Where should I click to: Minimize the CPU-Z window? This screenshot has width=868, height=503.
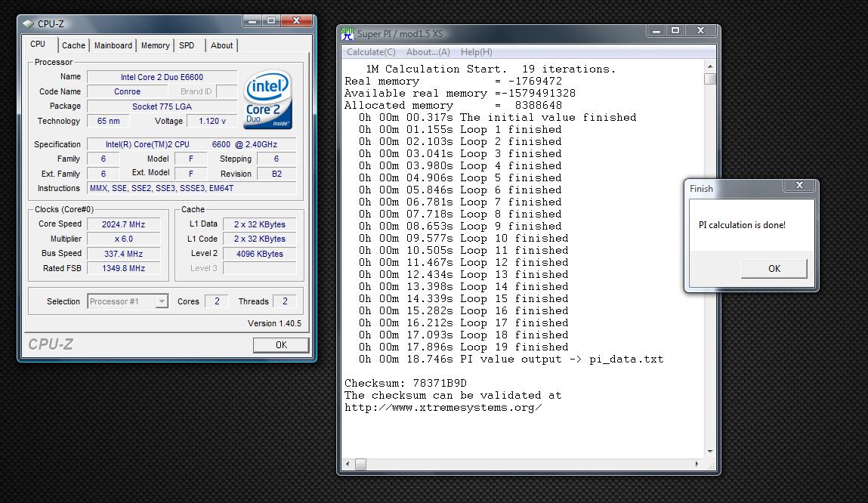tap(252, 21)
